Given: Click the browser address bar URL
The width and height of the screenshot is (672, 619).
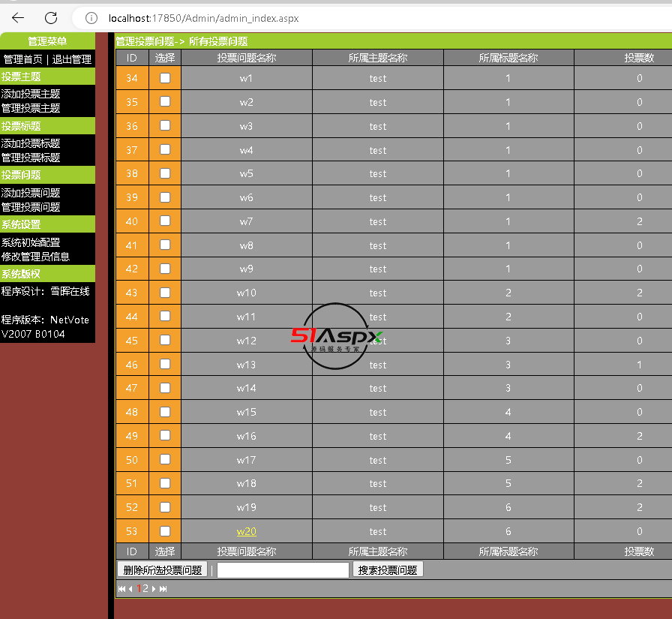Looking at the screenshot, I should tap(203, 18).
